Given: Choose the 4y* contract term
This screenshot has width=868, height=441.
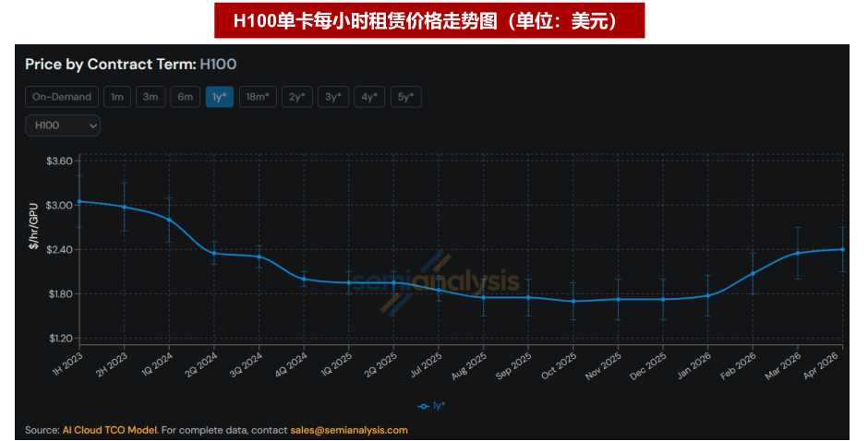Looking at the screenshot, I should pyautogui.click(x=369, y=97).
